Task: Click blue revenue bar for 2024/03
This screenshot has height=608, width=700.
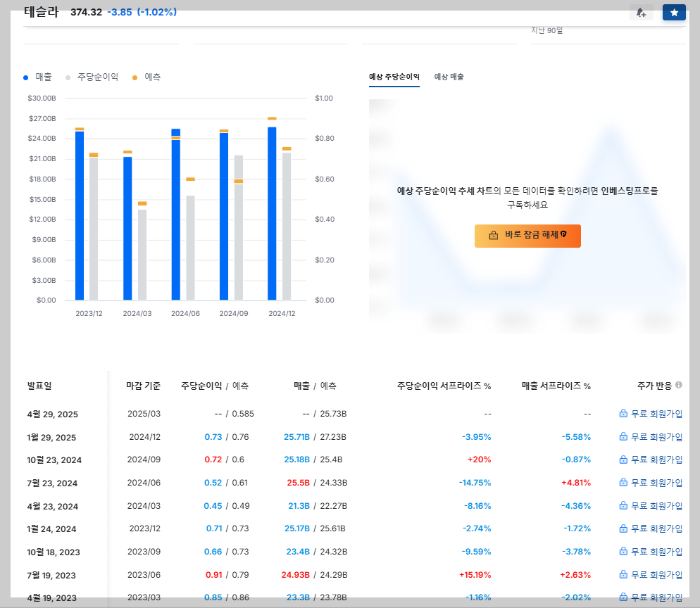Action: (127, 229)
